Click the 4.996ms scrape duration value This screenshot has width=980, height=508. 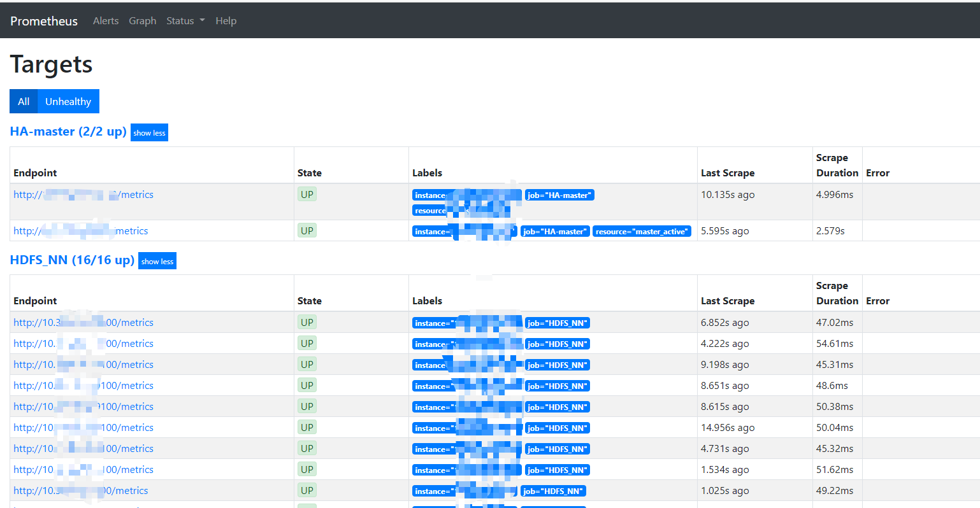point(835,195)
